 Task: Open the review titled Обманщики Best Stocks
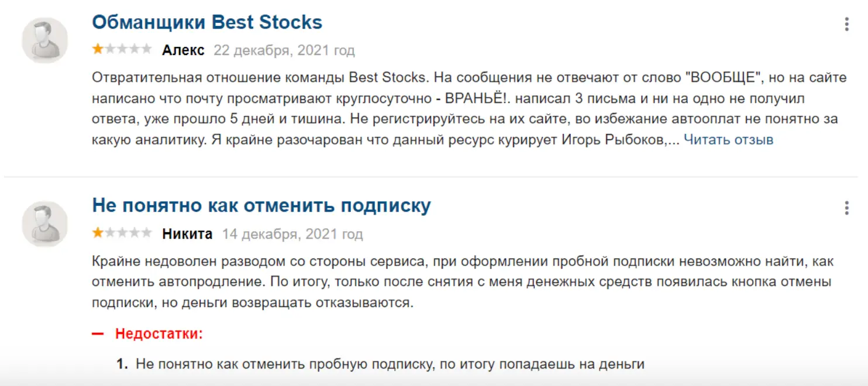point(207,22)
